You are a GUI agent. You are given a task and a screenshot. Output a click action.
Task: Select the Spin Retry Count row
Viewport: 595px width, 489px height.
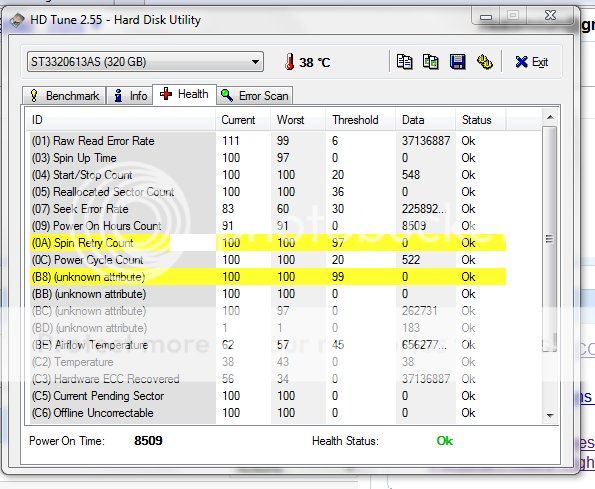(x=268, y=243)
